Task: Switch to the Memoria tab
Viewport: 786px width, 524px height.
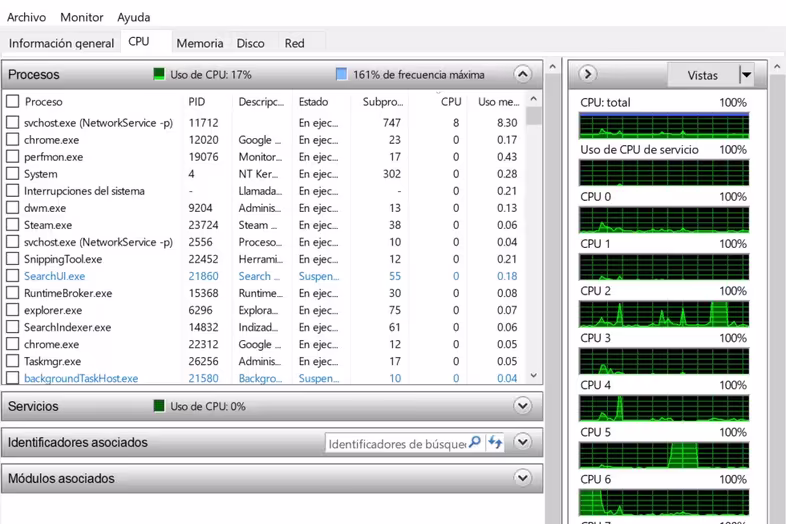Action: coord(200,43)
